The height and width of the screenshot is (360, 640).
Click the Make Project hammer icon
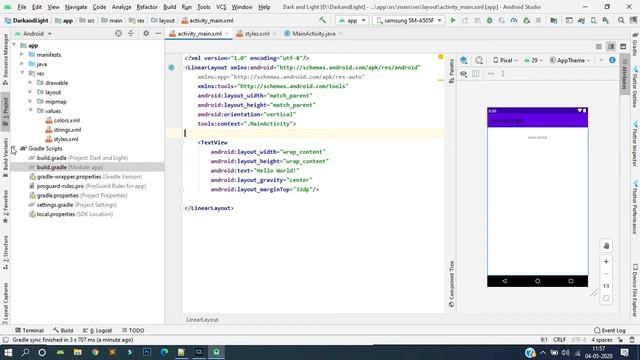[x=322, y=20]
